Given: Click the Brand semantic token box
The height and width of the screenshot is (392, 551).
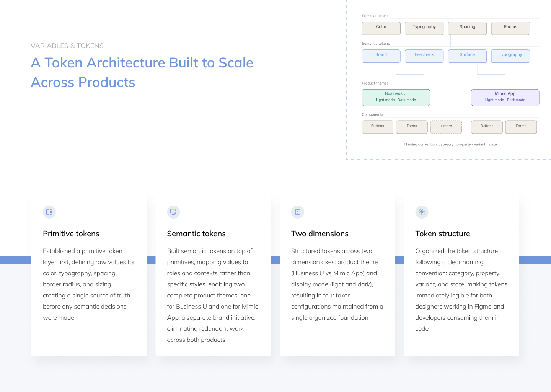Looking at the screenshot, I should click(x=381, y=56).
